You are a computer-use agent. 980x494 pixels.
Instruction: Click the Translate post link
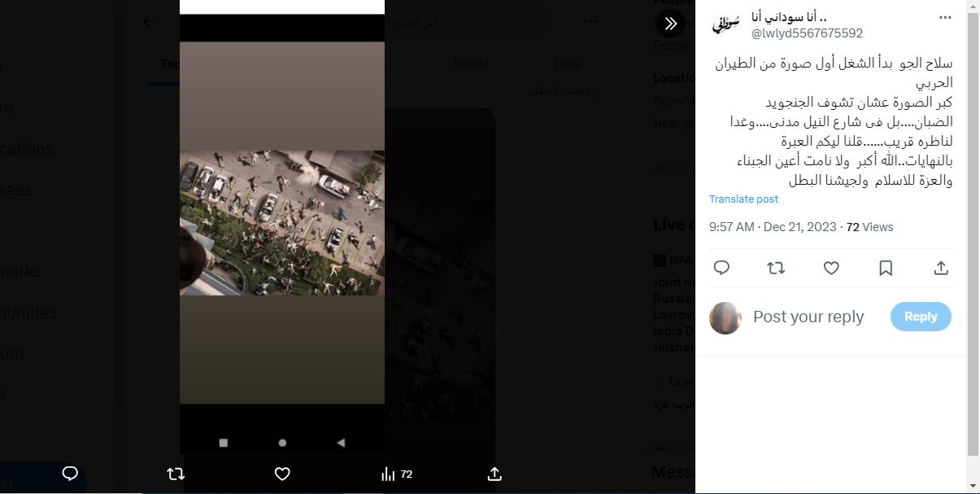[x=743, y=199]
